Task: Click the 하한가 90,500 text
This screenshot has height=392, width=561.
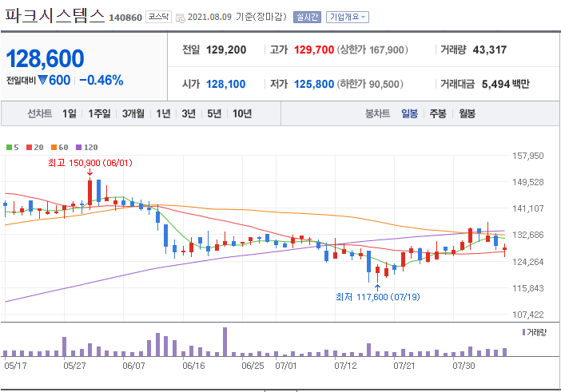Action: pos(370,84)
